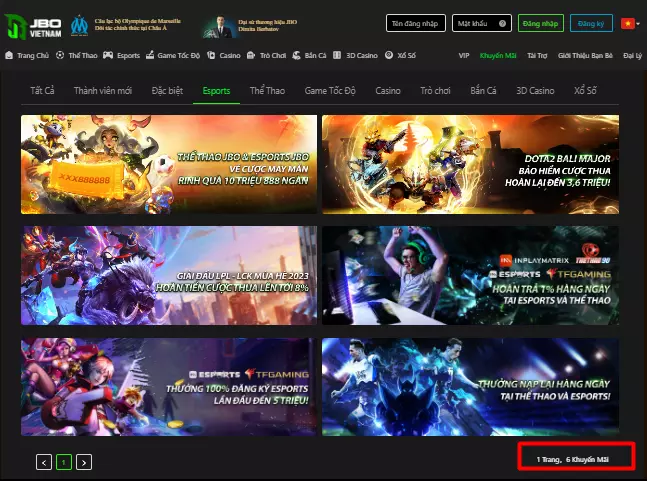647x481 pixels.
Task: Open Bắn Cá in the main menu
Action: pyautogui.click(x=315, y=55)
